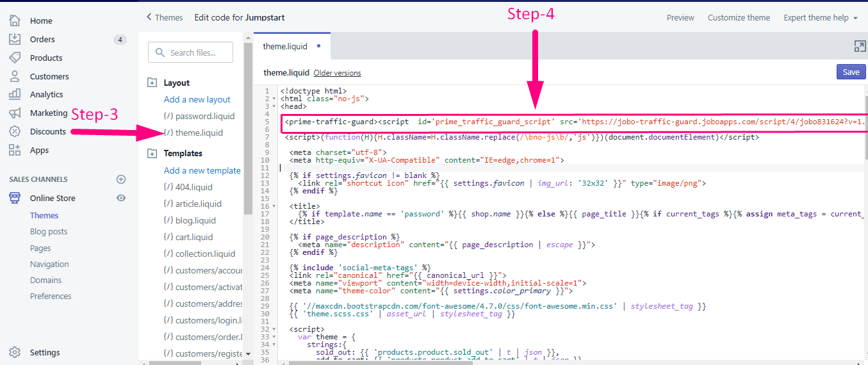Click the Save button

pyautogui.click(x=851, y=72)
